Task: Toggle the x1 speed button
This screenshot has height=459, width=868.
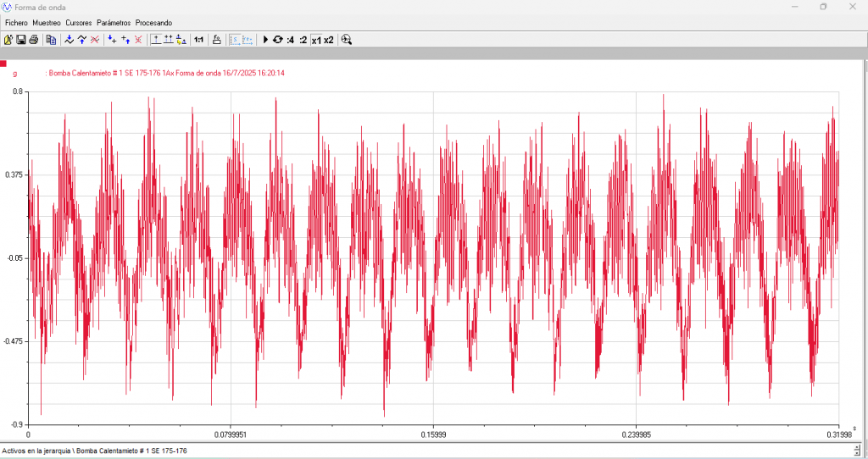Action: (x=315, y=40)
